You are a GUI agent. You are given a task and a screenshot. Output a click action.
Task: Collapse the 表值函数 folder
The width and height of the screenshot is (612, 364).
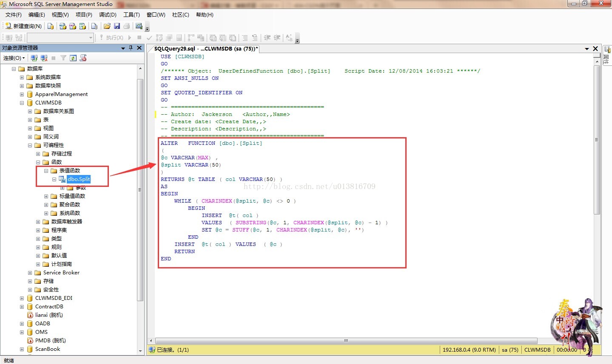tap(46, 171)
